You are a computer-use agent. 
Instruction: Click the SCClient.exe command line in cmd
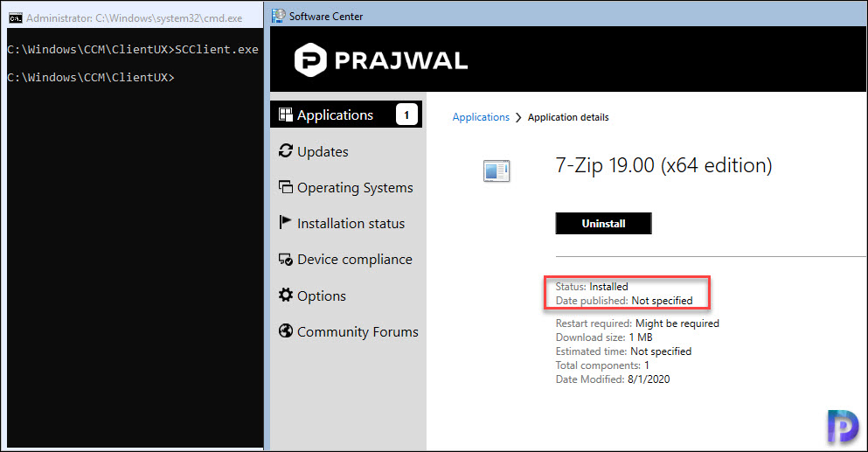tap(133, 49)
